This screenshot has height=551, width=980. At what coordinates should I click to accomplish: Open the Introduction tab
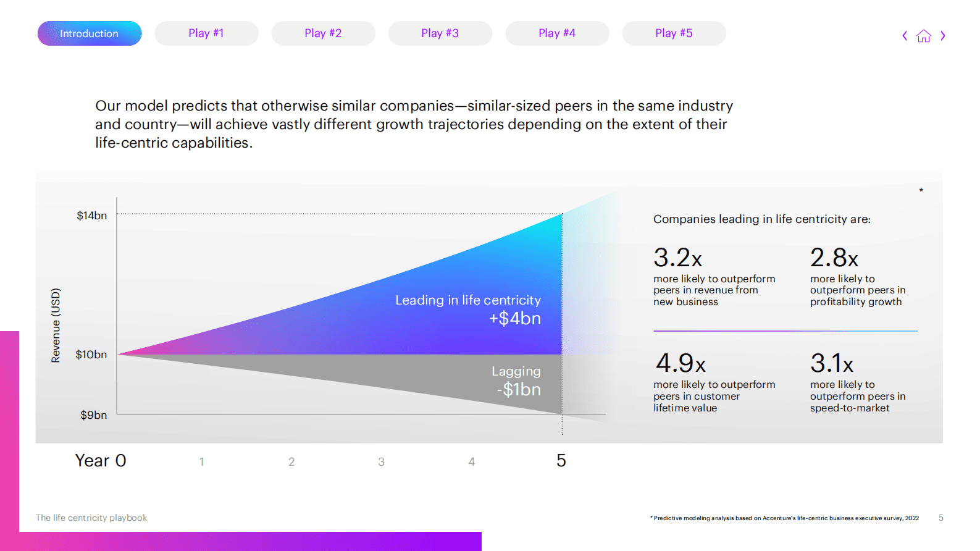pos(90,33)
